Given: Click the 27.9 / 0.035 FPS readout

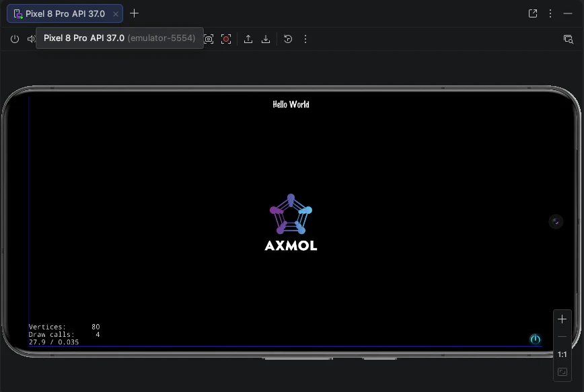Looking at the screenshot, I should click(54, 342).
